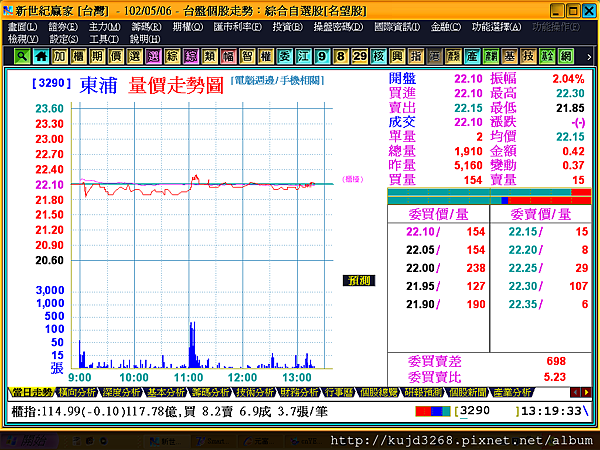
Task: Open the 國際資訊(I) menu
Action: [x=397, y=27]
